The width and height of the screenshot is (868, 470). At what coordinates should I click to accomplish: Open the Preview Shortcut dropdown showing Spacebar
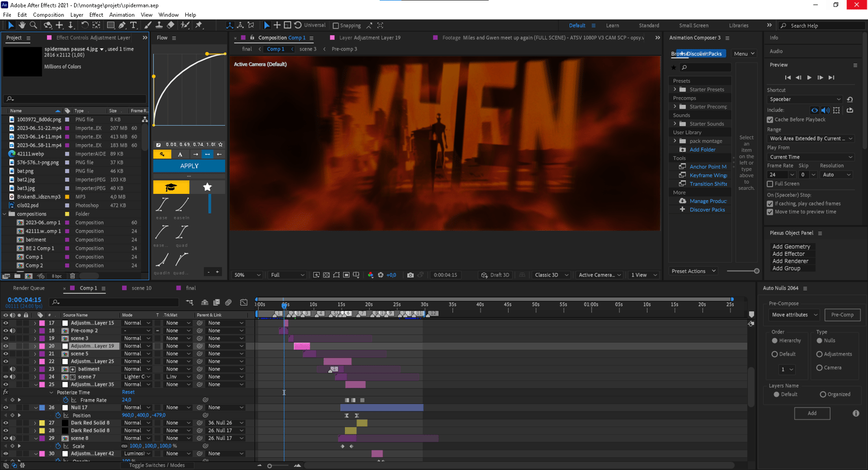805,100
